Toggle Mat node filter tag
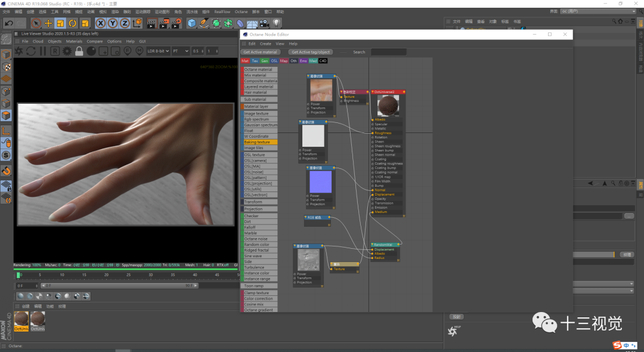Image resolution: width=644 pixels, height=352 pixels. tap(245, 61)
